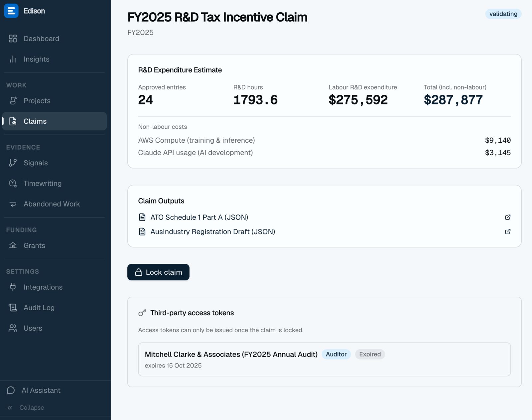Open Dashboard via its grid icon

point(13,39)
